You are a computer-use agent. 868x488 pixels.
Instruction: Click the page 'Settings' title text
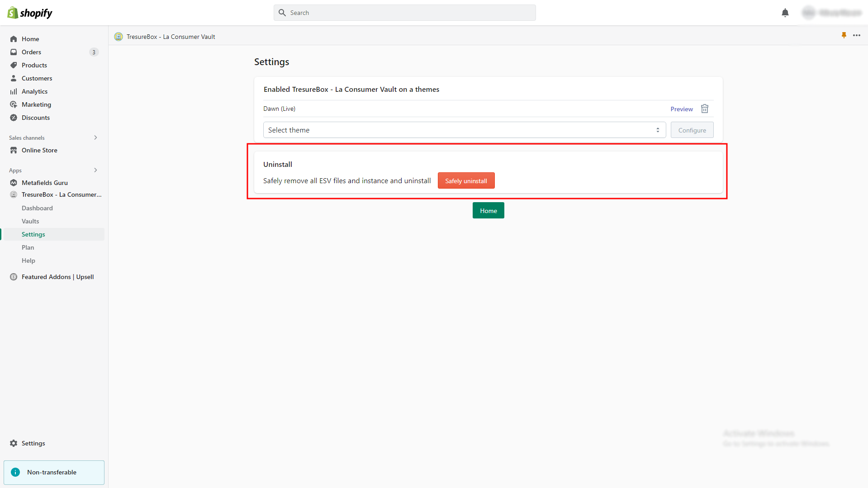tap(271, 62)
